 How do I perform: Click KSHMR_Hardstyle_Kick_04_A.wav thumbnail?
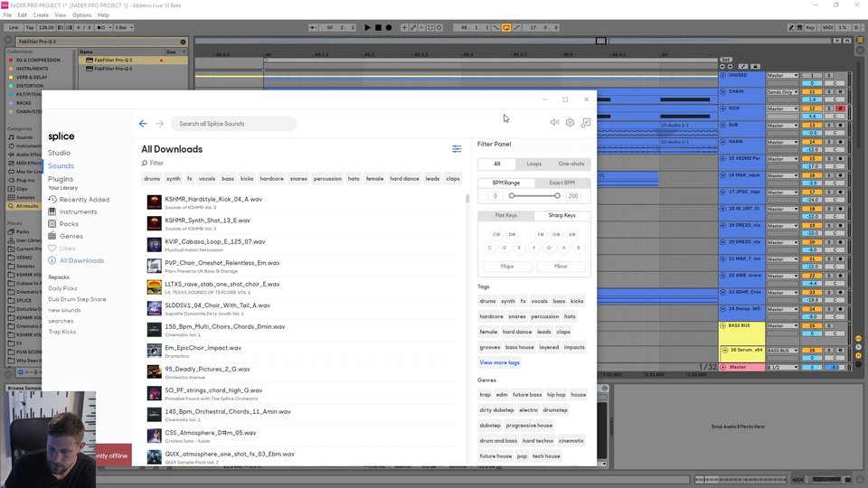154,202
